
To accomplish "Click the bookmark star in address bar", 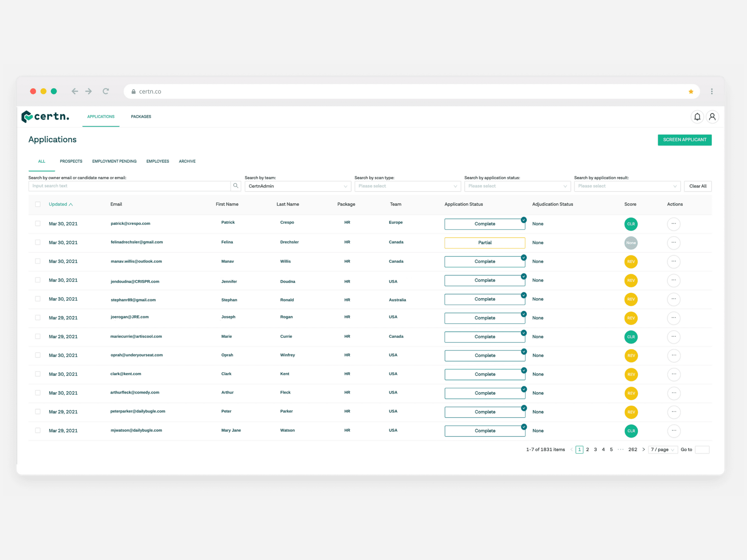I will pos(691,92).
